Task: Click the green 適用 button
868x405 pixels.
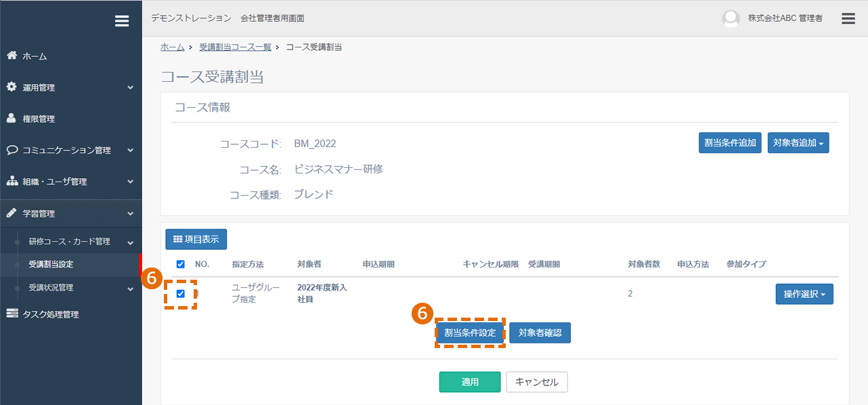Action: [x=470, y=382]
